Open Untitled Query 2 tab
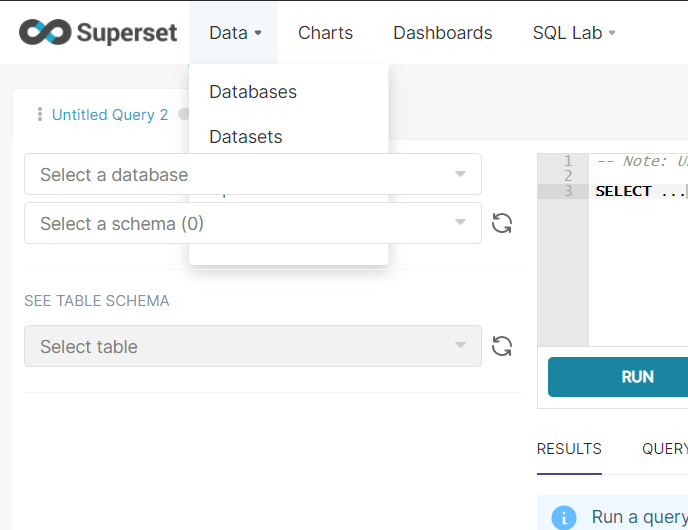This screenshot has width=688, height=530. pyautogui.click(x=110, y=115)
